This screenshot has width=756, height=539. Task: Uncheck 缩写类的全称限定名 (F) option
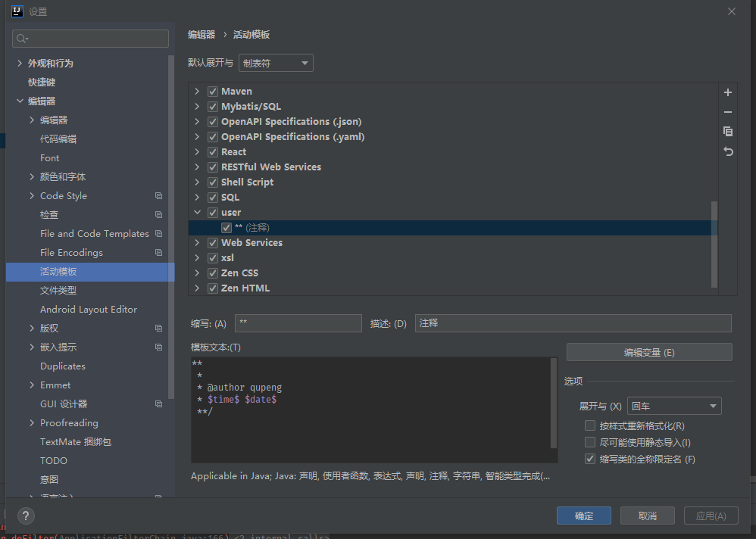[x=589, y=459]
